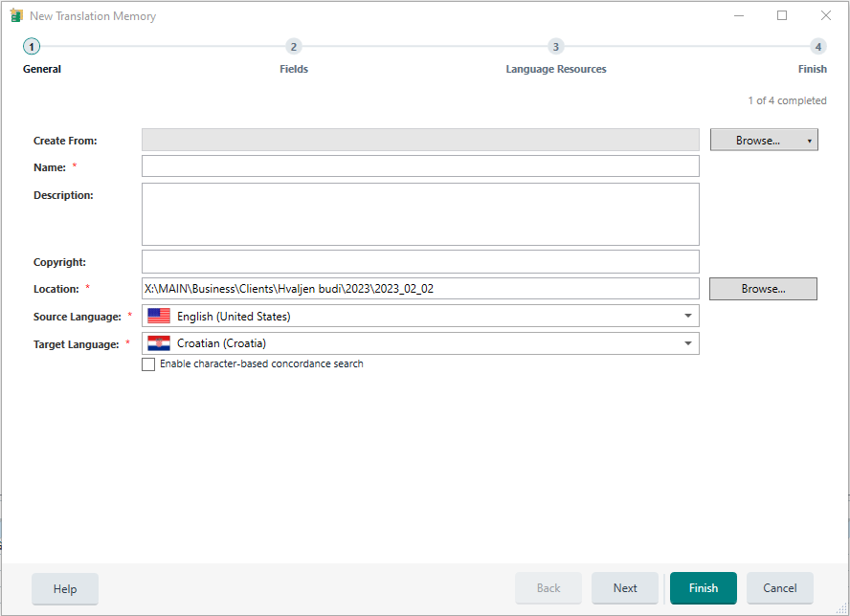Click the 'Name:' label

pos(50,168)
